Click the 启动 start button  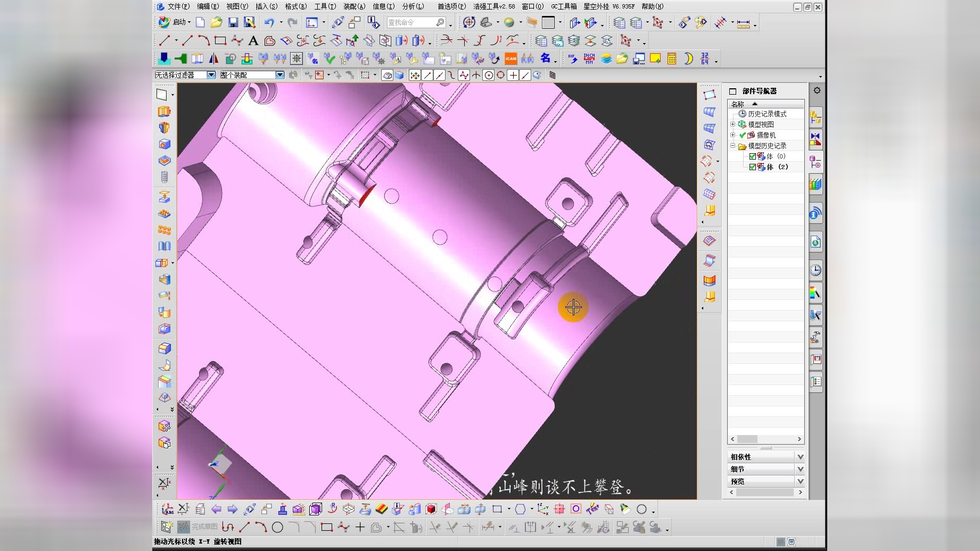174,22
